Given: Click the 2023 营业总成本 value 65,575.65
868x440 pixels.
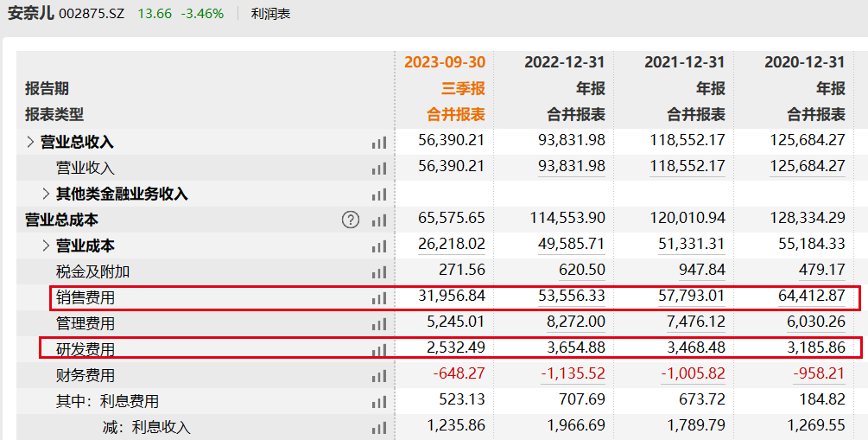Looking at the screenshot, I should tap(452, 220).
